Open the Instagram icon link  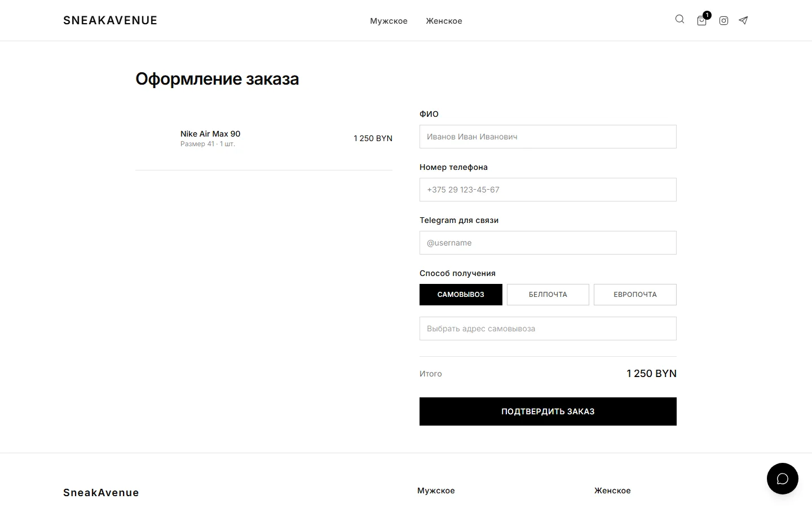click(x=723, y=21)
